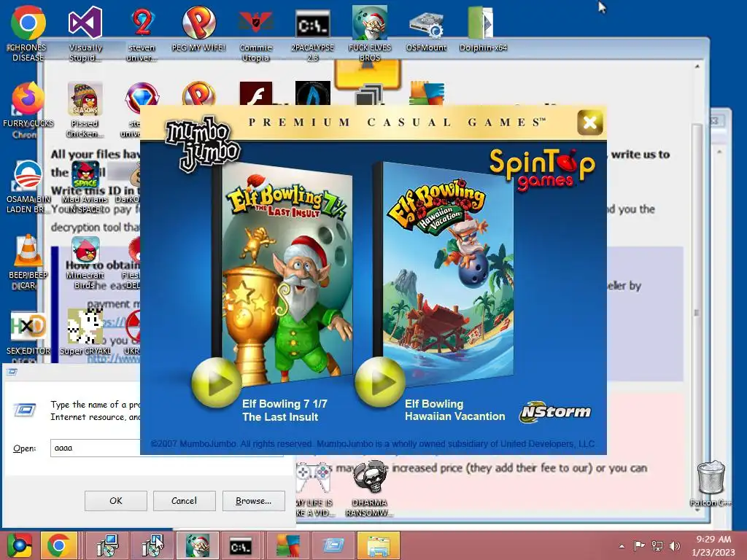Open the Dolphin-x64 desktop icon
This screenshot has width=747, height=560.
(482, 23)
